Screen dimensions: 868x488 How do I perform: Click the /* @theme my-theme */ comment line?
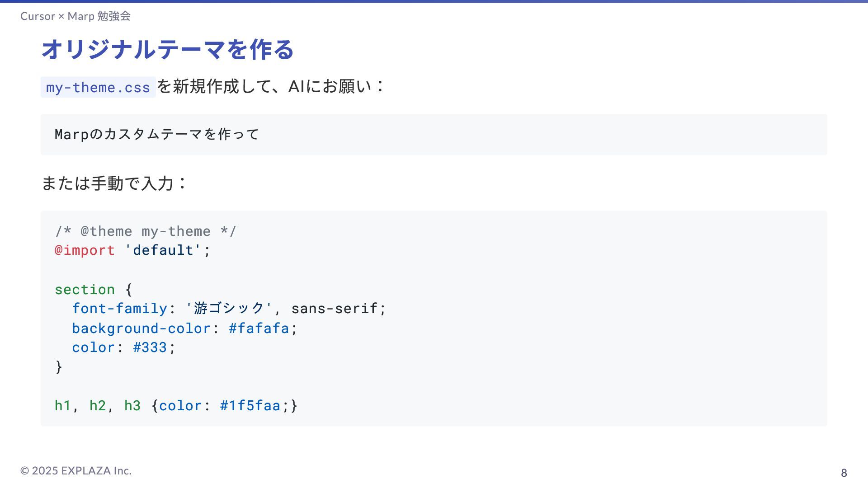(146, 231)
